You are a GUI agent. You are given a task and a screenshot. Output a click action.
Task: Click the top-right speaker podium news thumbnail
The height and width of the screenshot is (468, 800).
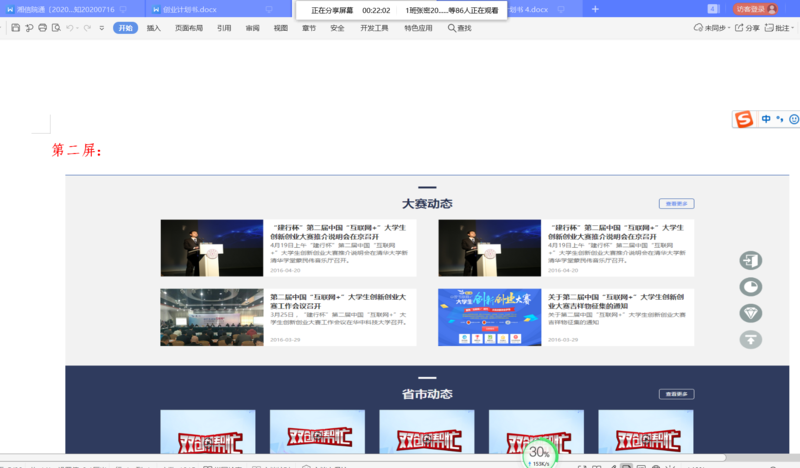[x=489, y=248]
